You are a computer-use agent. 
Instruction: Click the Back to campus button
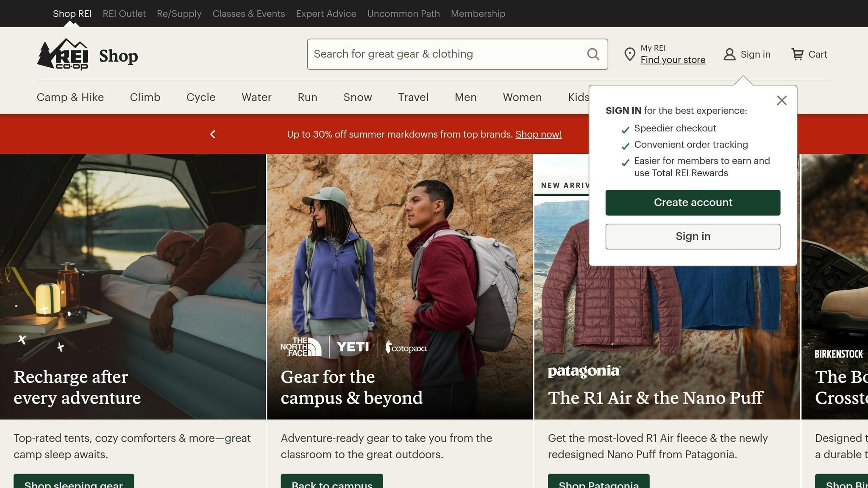332,482
